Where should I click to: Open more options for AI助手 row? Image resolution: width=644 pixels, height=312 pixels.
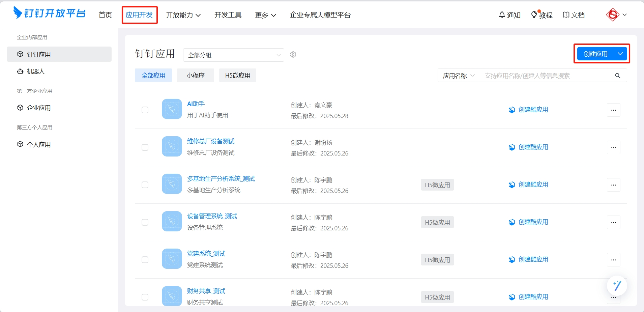click(x=614, y=110)
